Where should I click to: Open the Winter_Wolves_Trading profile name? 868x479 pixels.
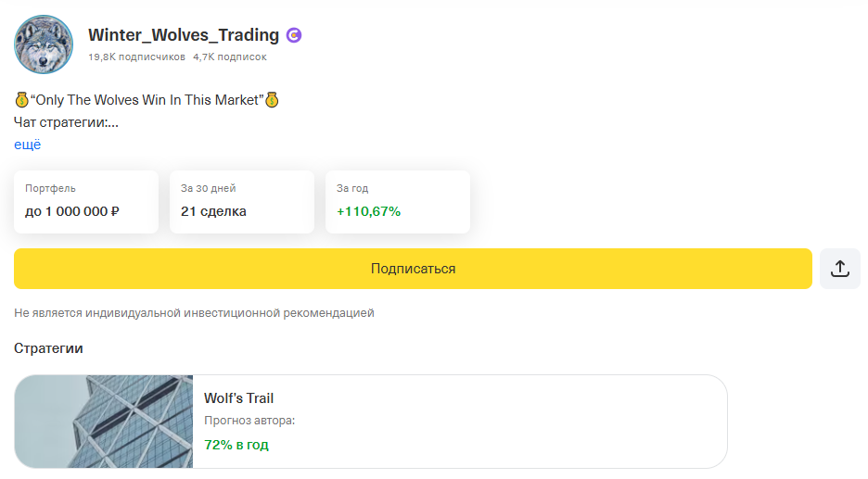coord(184,35)
